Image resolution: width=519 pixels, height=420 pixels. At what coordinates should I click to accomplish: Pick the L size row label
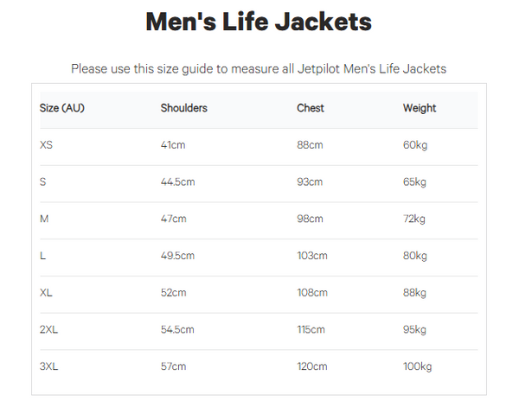43,256
